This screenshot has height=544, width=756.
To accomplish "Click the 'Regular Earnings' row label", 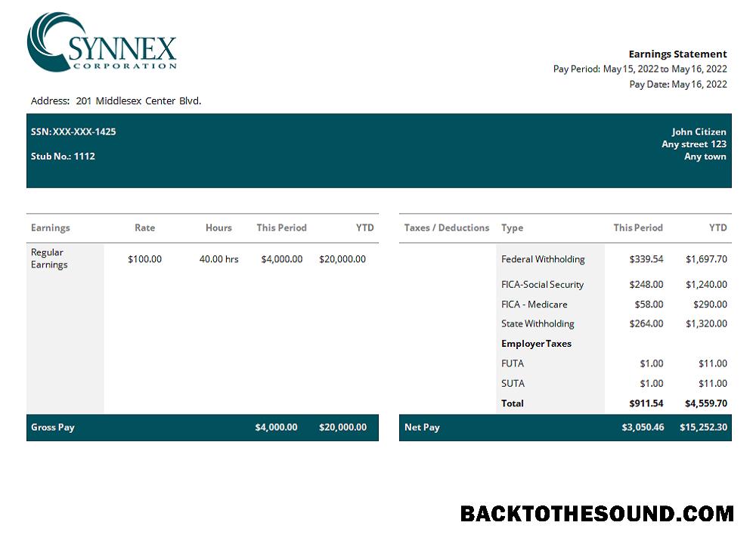I will coord(49,258).
